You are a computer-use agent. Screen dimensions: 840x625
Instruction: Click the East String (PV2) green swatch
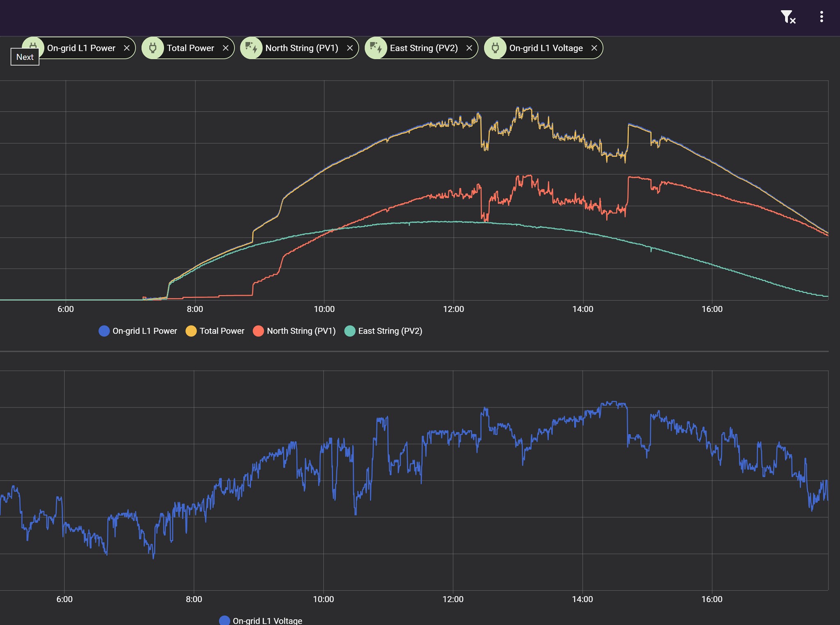(350, 331)
